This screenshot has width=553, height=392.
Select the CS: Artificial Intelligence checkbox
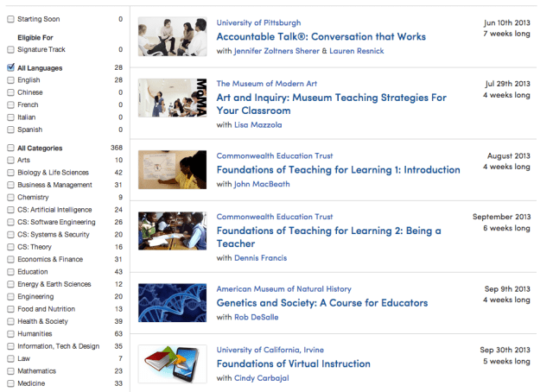point(10,210)
